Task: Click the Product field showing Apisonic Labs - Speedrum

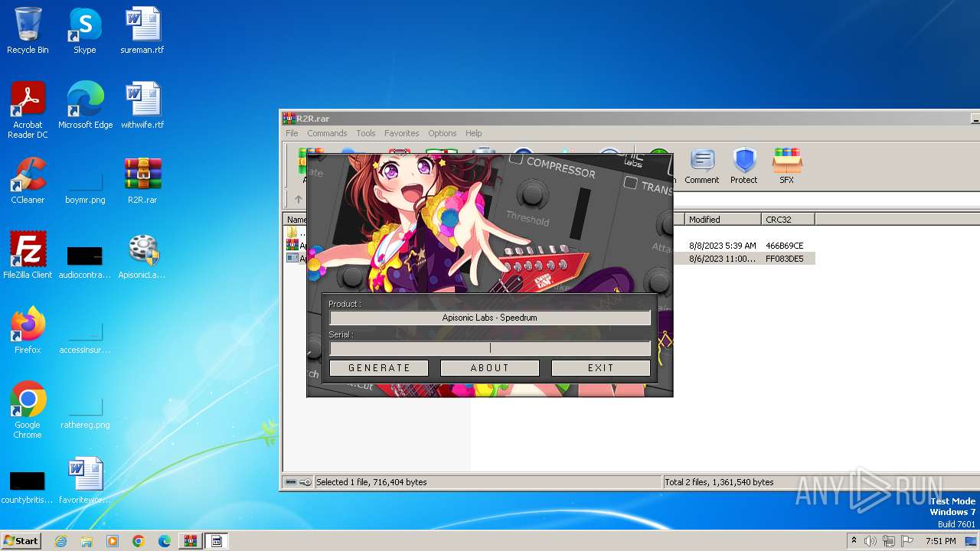Action: [490, 318]
